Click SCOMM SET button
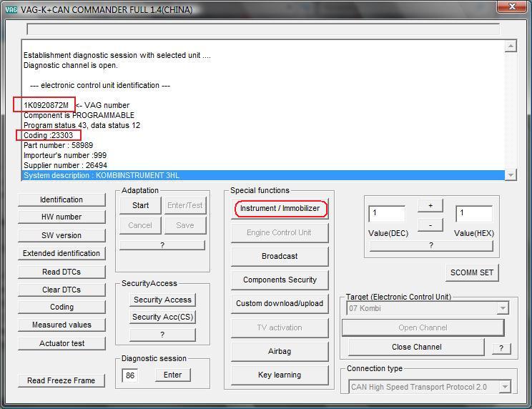532x409 pixels. [x=472, y=273]
